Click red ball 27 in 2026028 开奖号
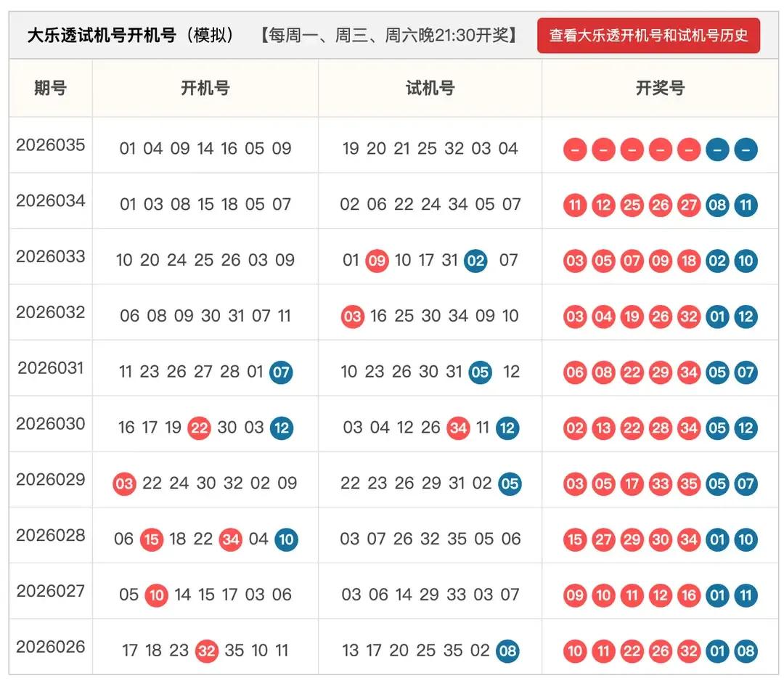Image resolution: width=784 pixels, height=681 pixels. [x=603, y=539]
